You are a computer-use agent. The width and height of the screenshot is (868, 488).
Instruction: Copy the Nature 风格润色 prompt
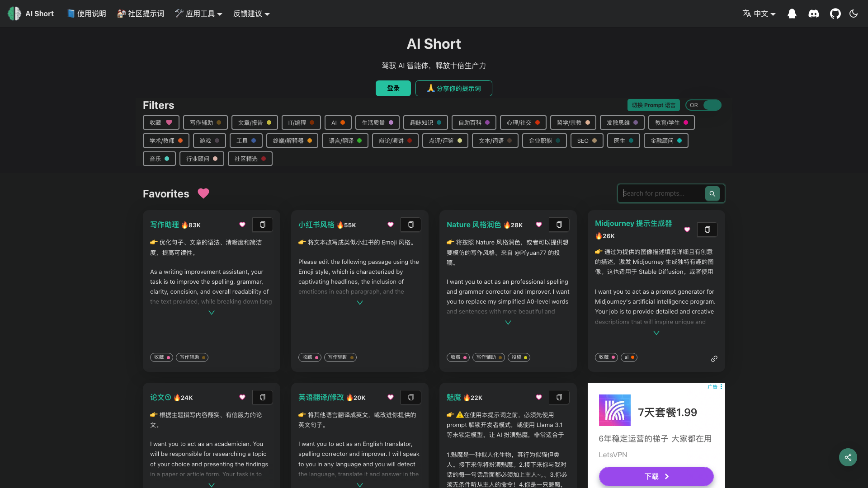coord(559,225)
